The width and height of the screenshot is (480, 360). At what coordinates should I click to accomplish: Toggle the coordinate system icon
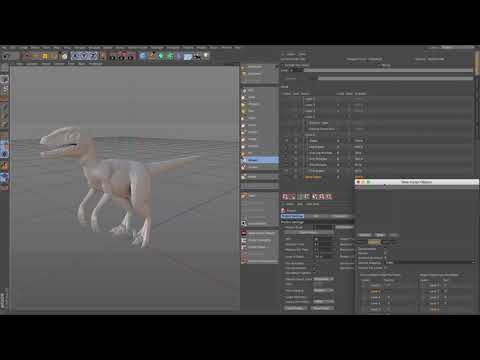point(102,56)
